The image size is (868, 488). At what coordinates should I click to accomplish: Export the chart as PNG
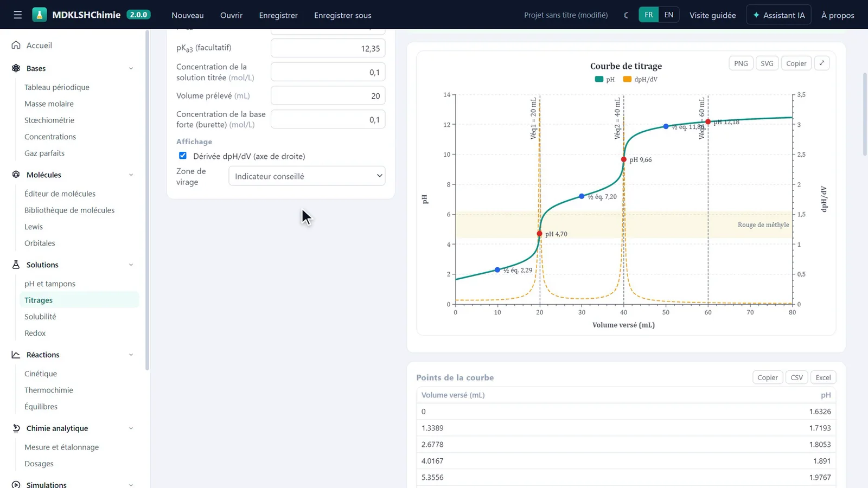(741, 63)
